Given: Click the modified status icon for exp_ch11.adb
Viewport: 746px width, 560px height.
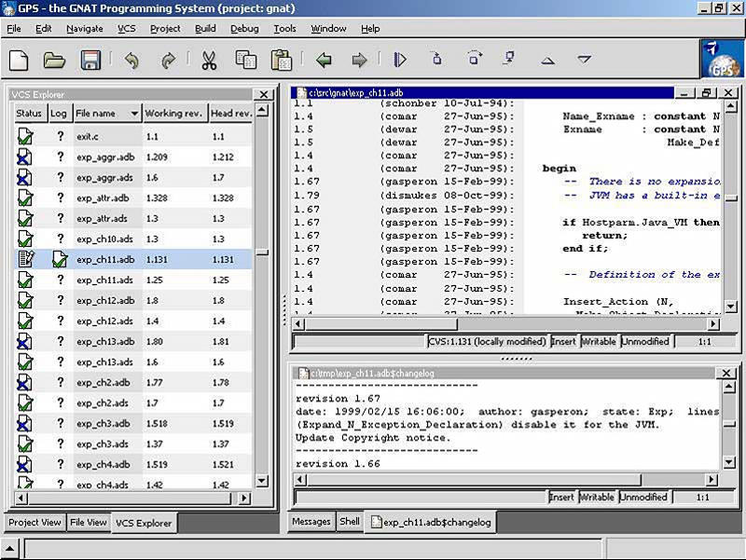Looking at the screenshot, I should pyautogui.click(x=26, y=259).
